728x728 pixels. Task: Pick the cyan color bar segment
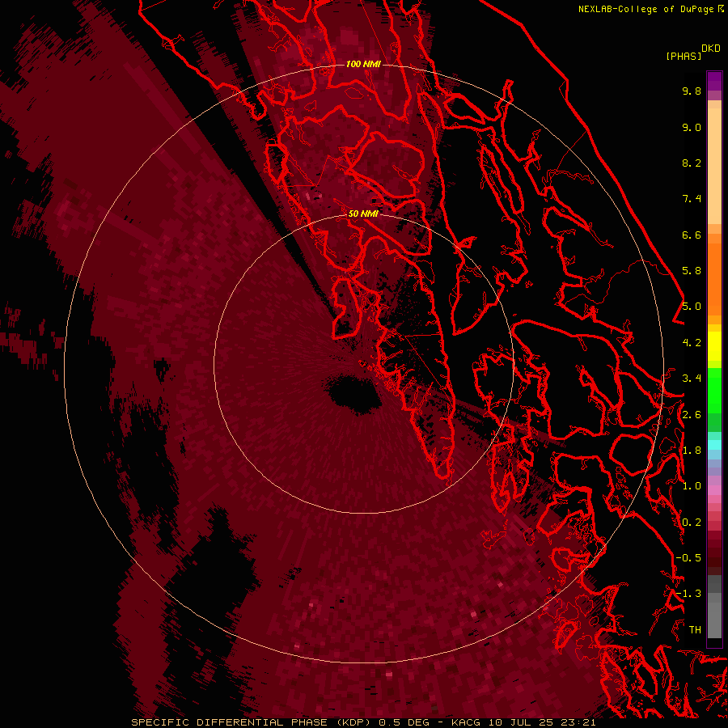(x=714, y=445)
